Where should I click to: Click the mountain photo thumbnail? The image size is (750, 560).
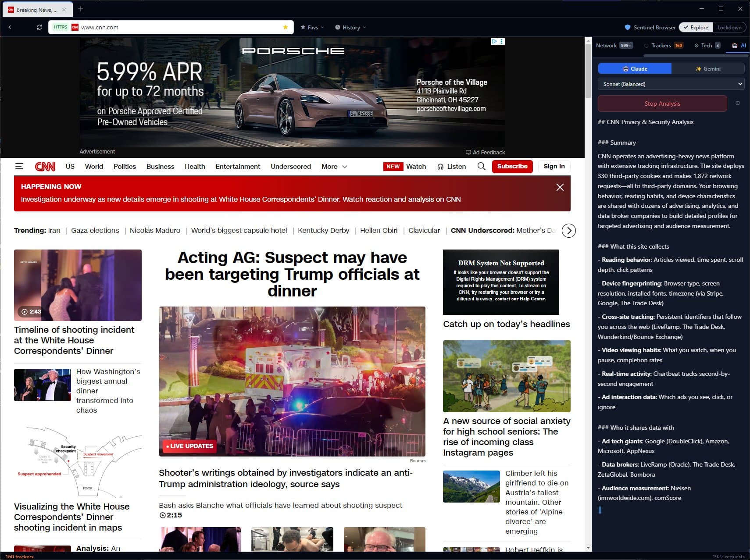coord(471,487)
